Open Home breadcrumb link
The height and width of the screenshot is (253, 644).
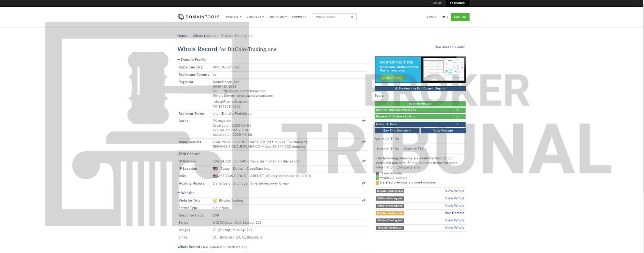(182, 36)
